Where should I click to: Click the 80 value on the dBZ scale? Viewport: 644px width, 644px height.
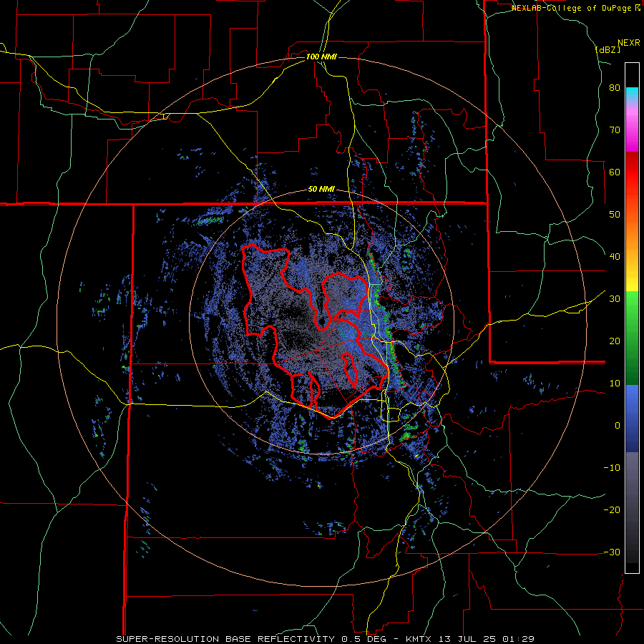(x=615, y=88)
